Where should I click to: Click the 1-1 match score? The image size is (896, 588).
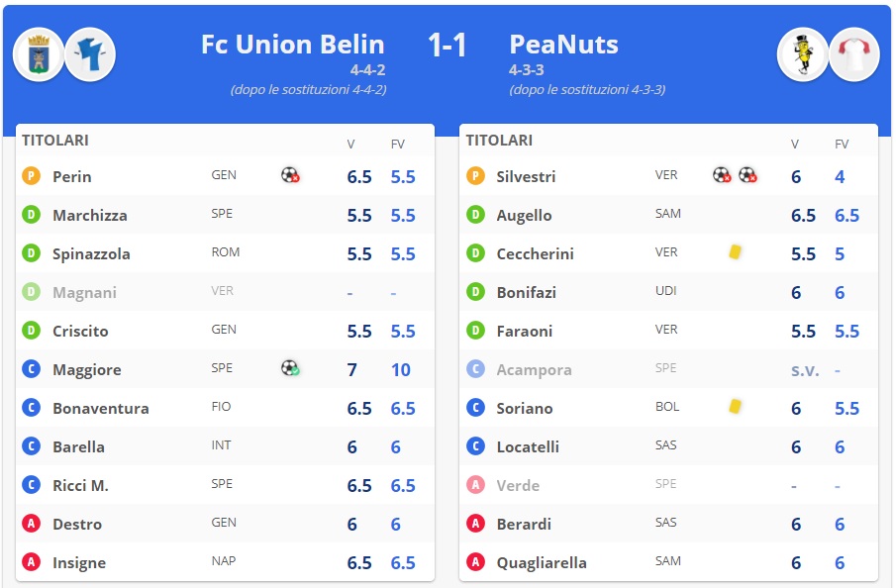click(x=447, y=45)
